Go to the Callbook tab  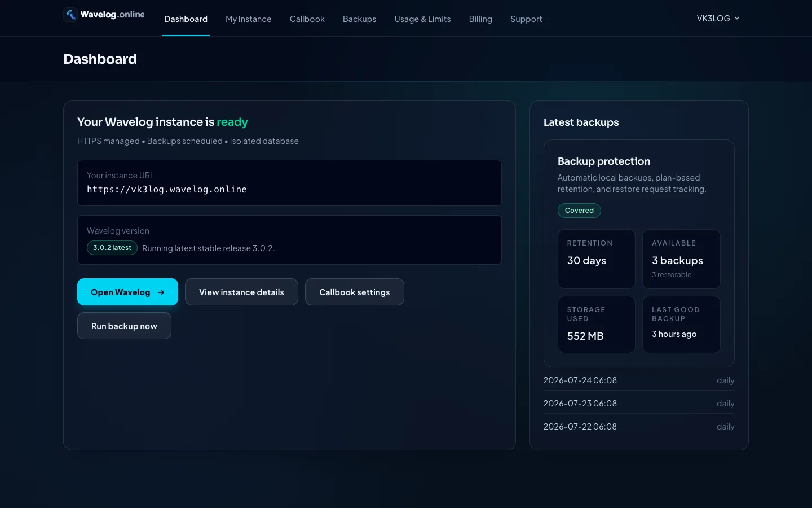coord(307,19)
